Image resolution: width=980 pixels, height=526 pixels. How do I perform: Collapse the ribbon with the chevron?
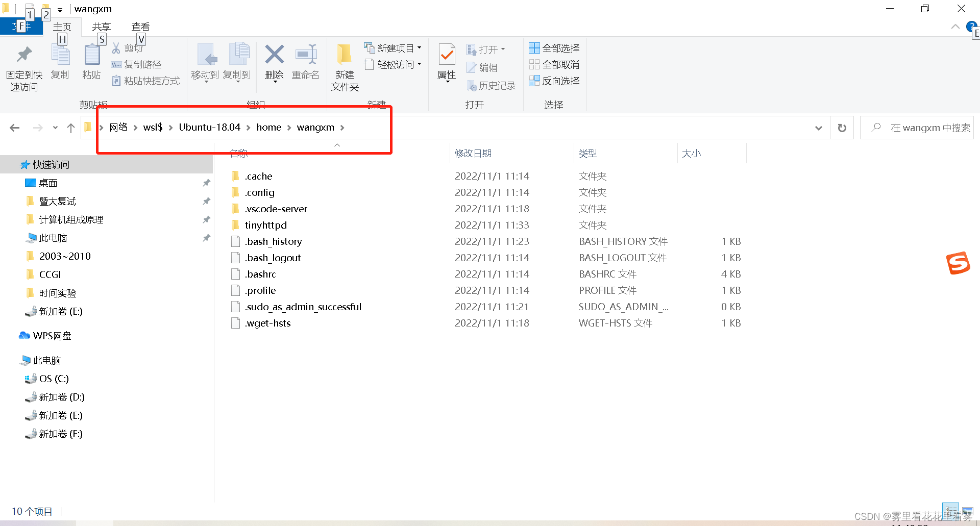(x=955, y=27)
